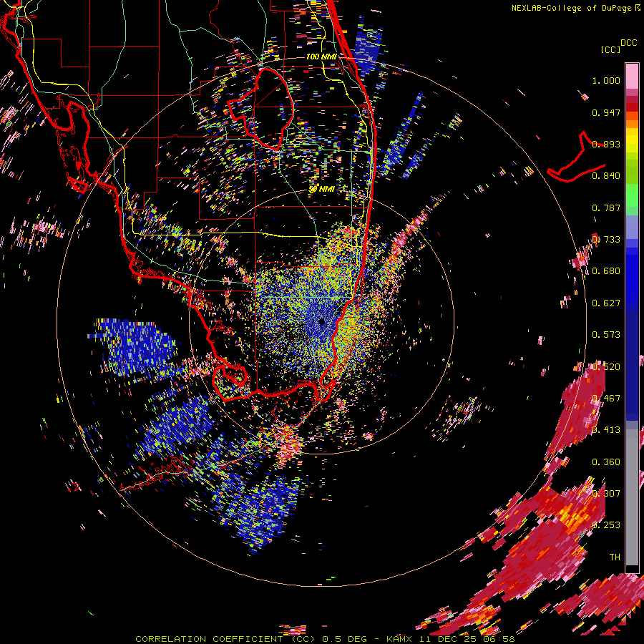644x644 pixels.
Task: Click the pink segment at the top of the color bar
Action: point(632,76)
